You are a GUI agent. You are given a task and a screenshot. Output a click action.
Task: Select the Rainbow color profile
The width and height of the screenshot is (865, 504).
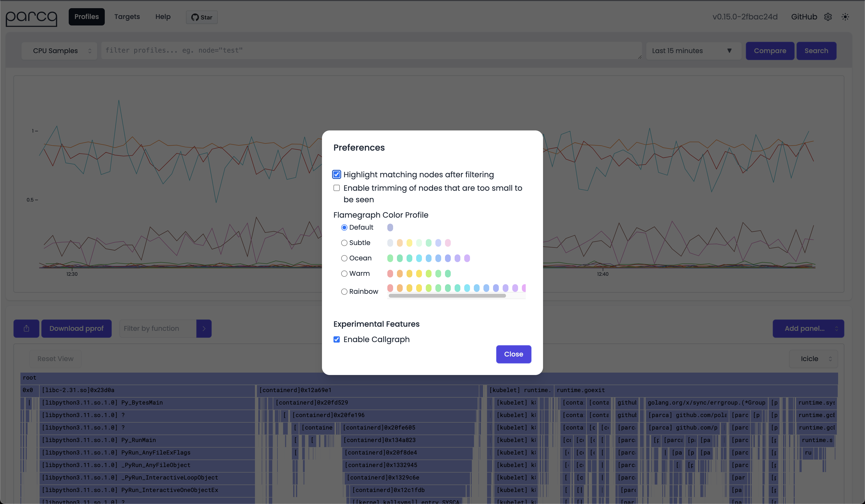(344, 292)
